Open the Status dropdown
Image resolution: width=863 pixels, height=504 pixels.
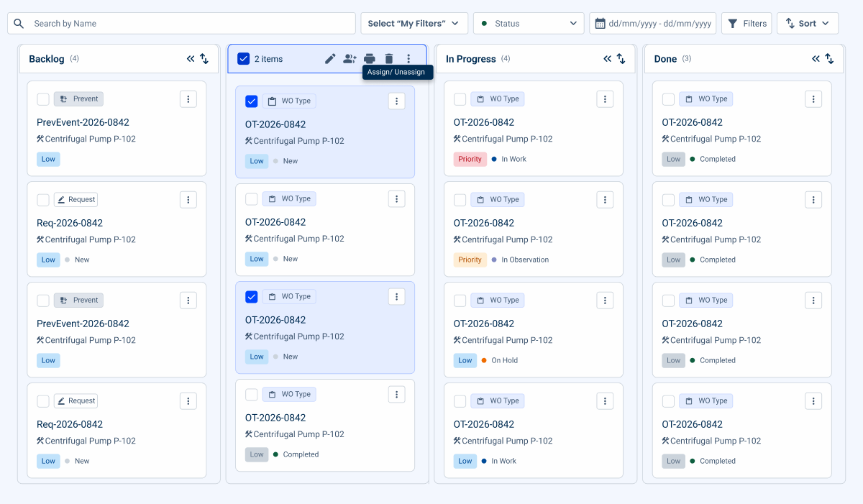tap(529, 24)
